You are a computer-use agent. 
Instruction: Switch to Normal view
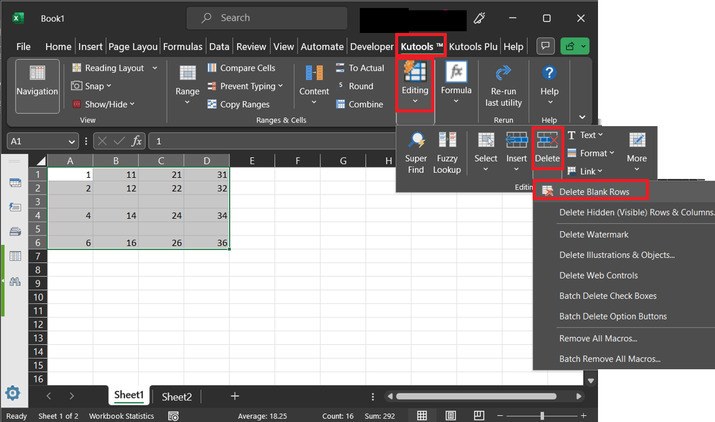(422, 415)
